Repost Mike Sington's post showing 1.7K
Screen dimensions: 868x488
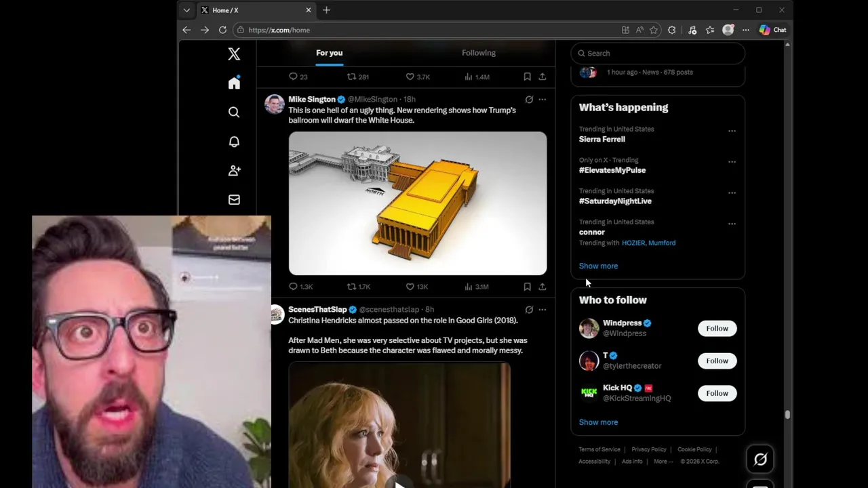tap(358, 287)
